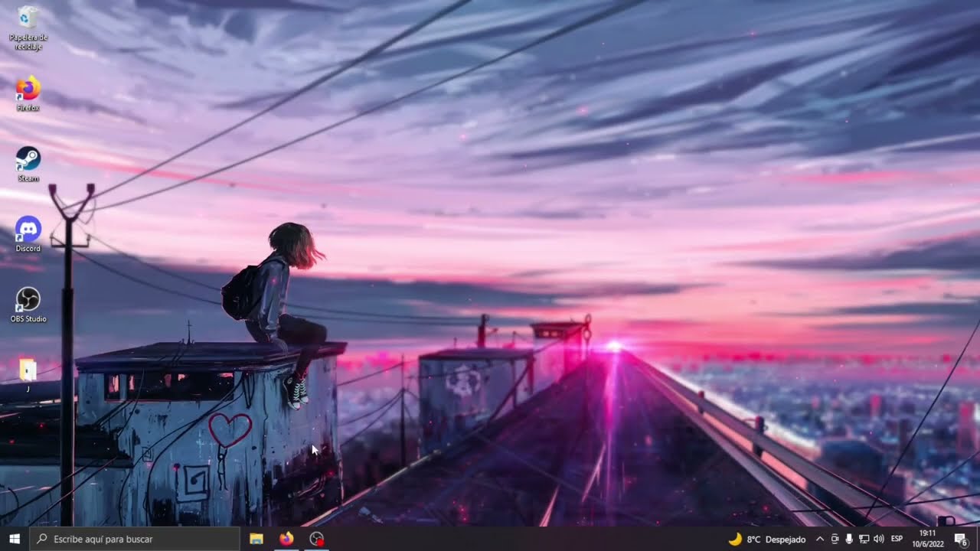The height and width of the screenshot is (551, 980).
Task: Open File Explorer from the taskbar
Action: (256, 539)
